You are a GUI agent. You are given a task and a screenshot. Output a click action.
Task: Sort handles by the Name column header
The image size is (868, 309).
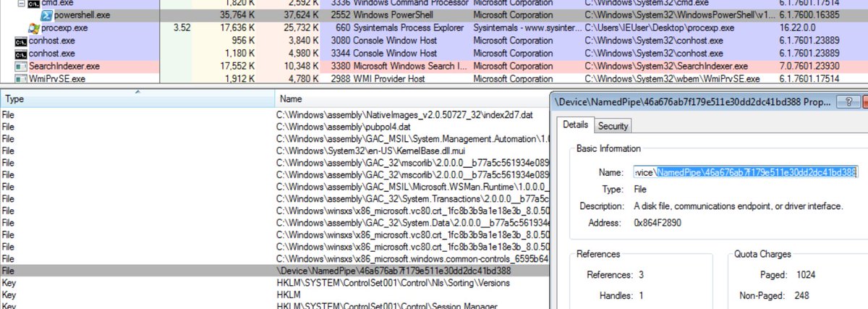(412, 98)
